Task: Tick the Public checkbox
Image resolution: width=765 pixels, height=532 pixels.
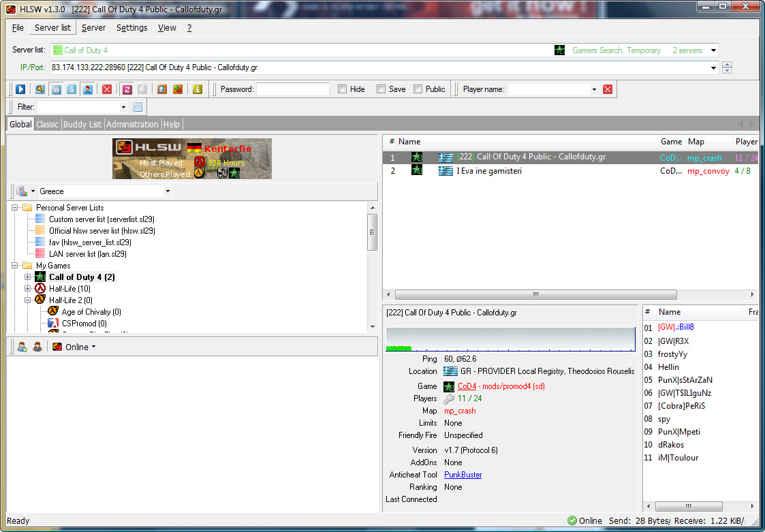Action: [418, 89]
